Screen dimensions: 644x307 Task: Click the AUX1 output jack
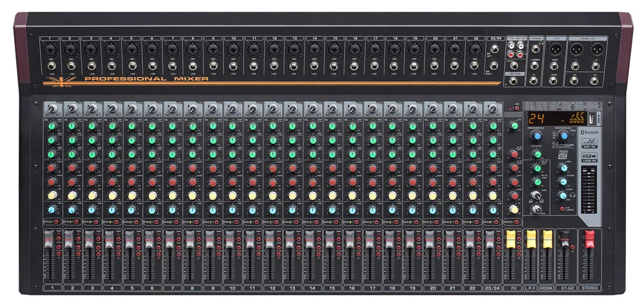point(554,66)
